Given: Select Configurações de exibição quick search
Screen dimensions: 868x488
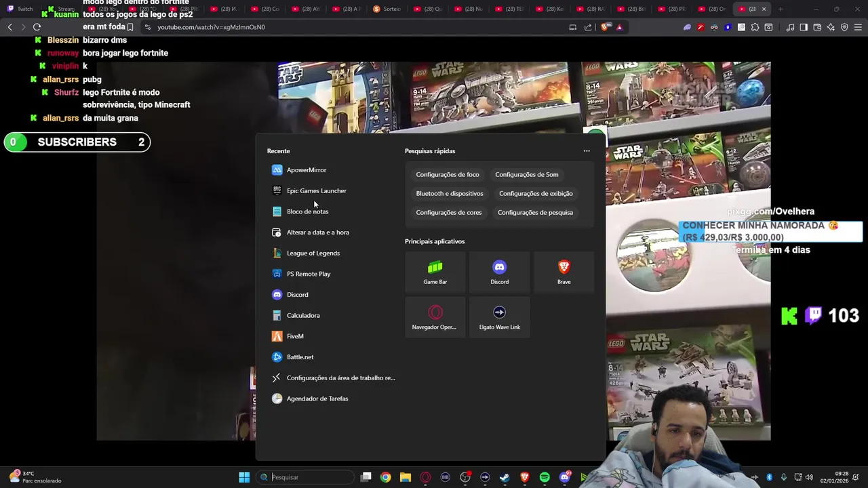Looking at the screenshot, I should pyautogui.click(x=536, y=194).
